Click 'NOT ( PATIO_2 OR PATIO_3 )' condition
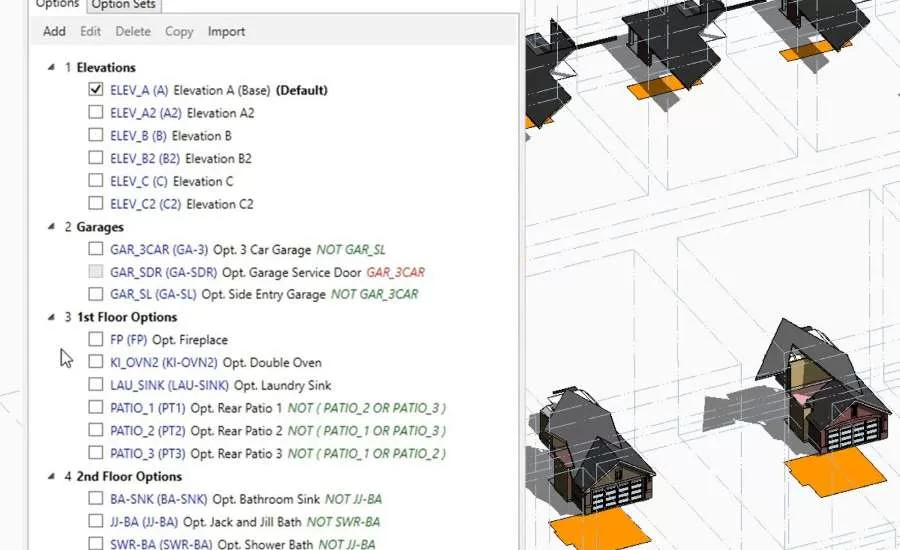900x550 pixels. pyautogui.click(x=367, y=408)
